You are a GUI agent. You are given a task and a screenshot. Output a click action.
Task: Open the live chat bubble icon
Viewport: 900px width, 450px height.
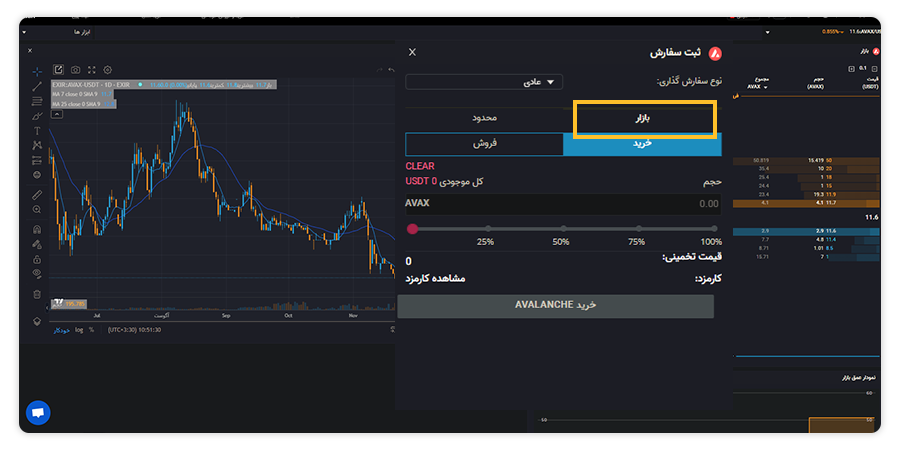coord(38,413)
